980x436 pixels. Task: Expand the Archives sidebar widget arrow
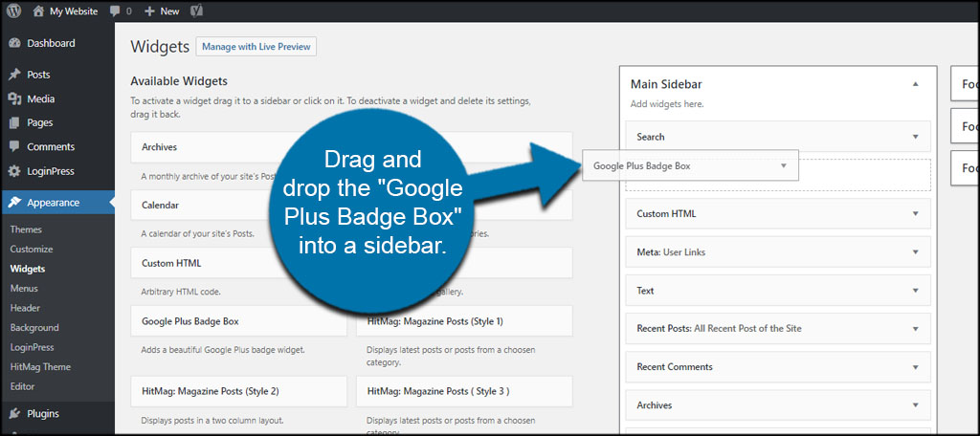pos(916,405)
